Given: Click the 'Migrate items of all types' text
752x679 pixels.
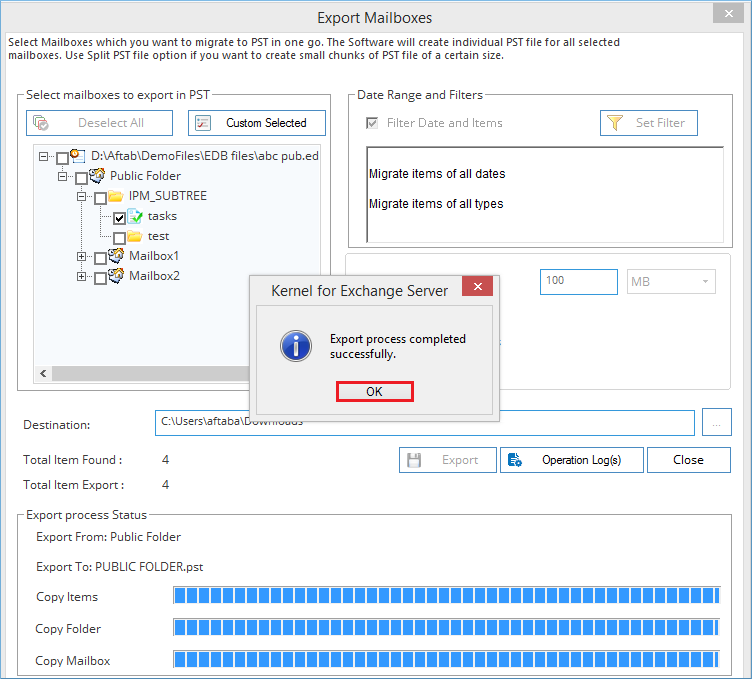Looking at the screenshot, I should [436, 204].
